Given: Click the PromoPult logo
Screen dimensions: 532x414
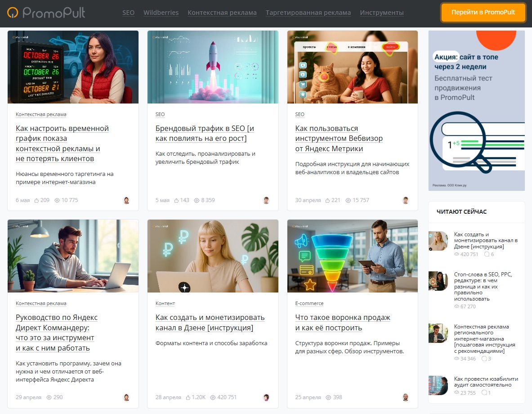Looking at the screenshot, I should click(46, 13).
